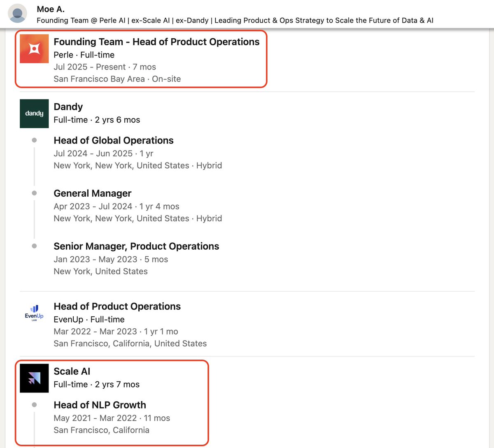This screenshot has height=448, width=494.
Task: Click the Dandy company logo
Action: pos(34,114)
